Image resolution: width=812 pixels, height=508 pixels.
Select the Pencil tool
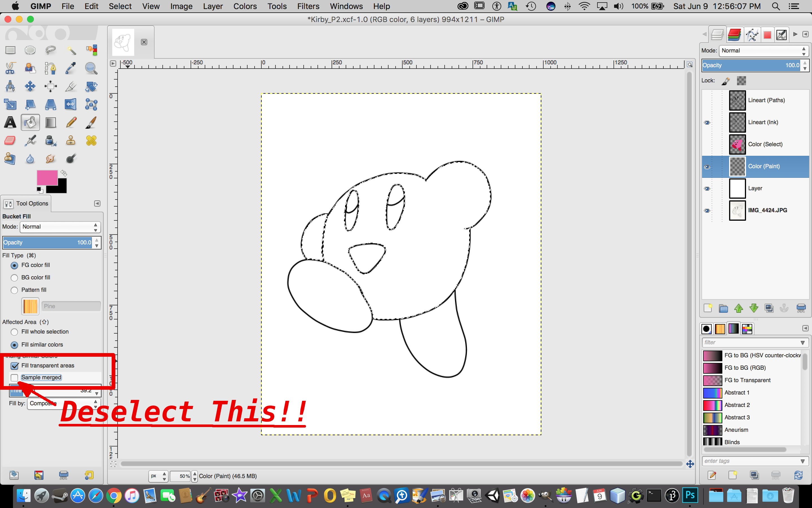[71, 122]
